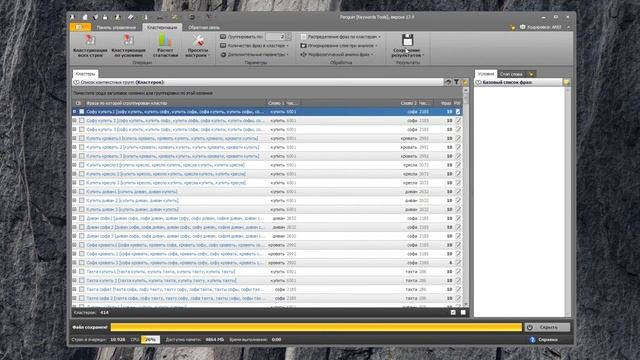The image size is (640, 360).
Task: Open the orange application menu button
Action: pos(80,27)
